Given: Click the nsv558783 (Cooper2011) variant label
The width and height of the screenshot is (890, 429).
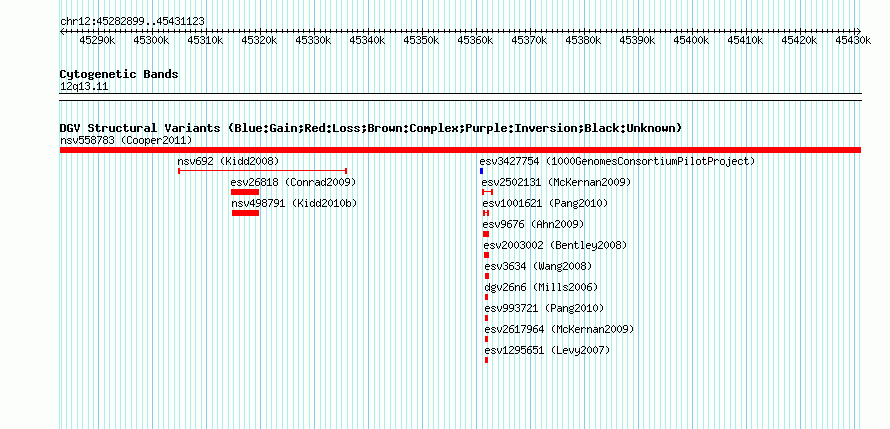Looking at the screenshot, I should click(x=126, y=140).
